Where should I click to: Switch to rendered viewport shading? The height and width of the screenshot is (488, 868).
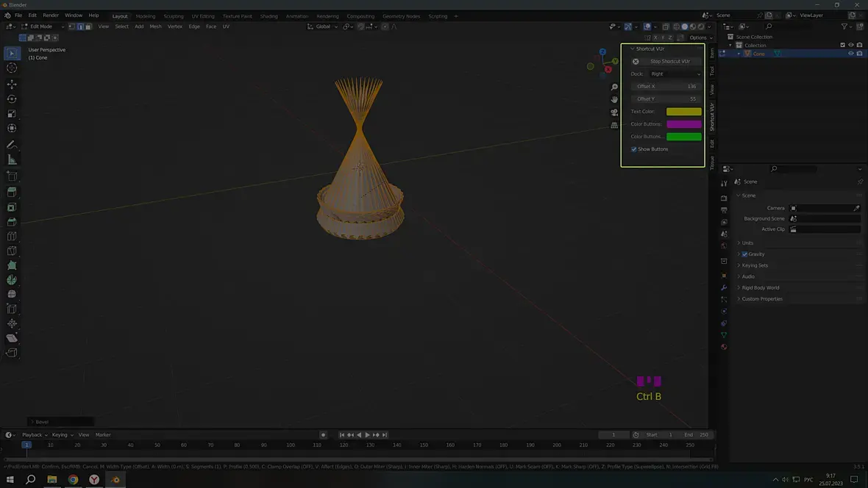701,26
